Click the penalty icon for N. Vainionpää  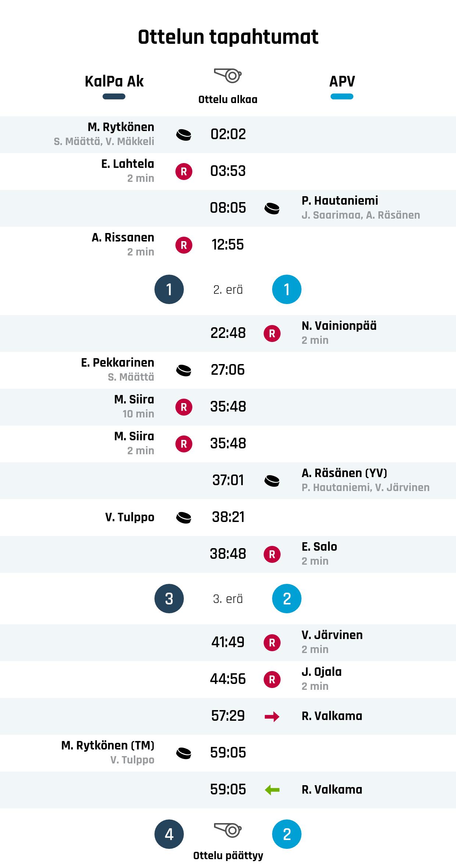272,334
